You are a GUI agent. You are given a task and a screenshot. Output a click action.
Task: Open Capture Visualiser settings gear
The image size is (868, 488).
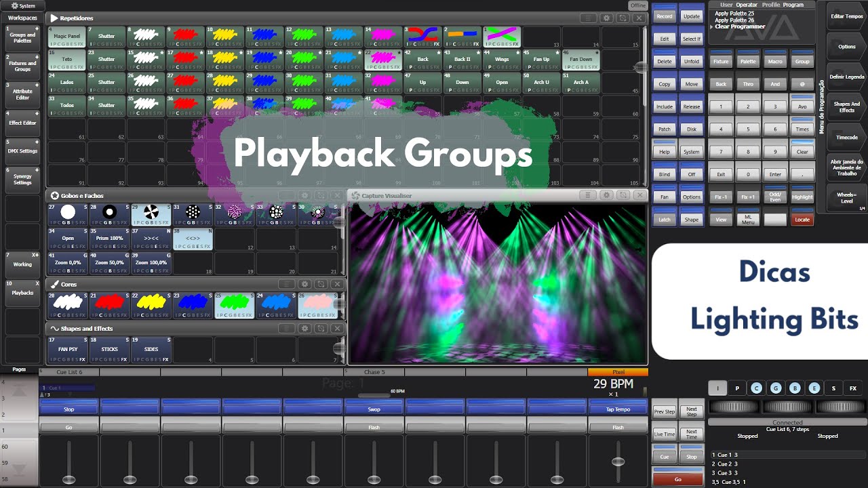(x=606, y=195)
